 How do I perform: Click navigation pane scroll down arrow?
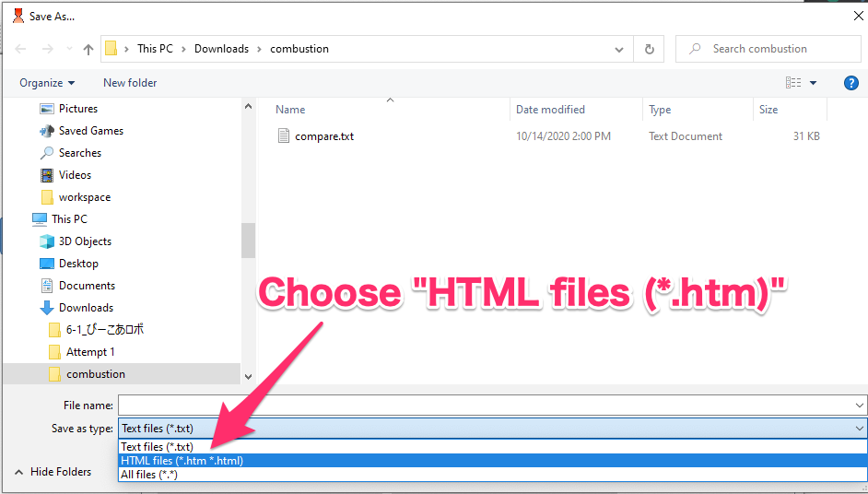point(248,377)
